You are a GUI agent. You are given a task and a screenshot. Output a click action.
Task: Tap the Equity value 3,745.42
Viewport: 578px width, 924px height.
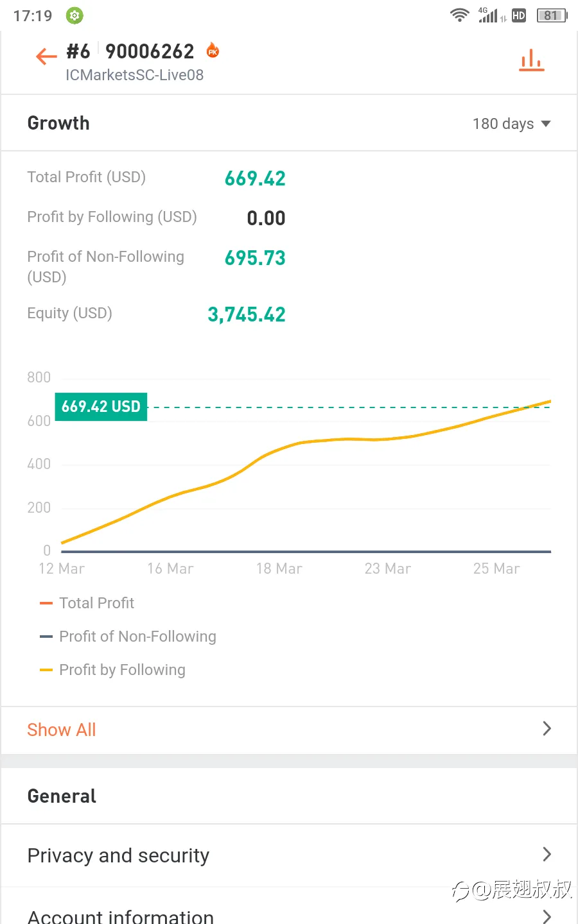pos(247,314)
